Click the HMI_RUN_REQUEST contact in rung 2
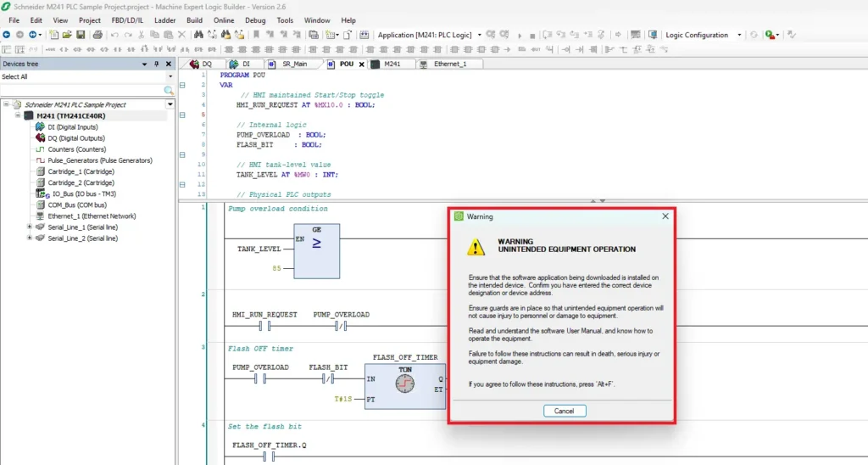 264,326
